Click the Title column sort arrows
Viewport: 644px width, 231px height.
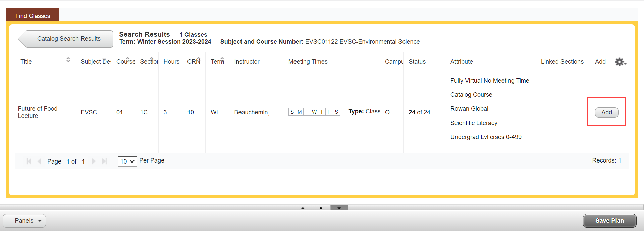point(68,60)
